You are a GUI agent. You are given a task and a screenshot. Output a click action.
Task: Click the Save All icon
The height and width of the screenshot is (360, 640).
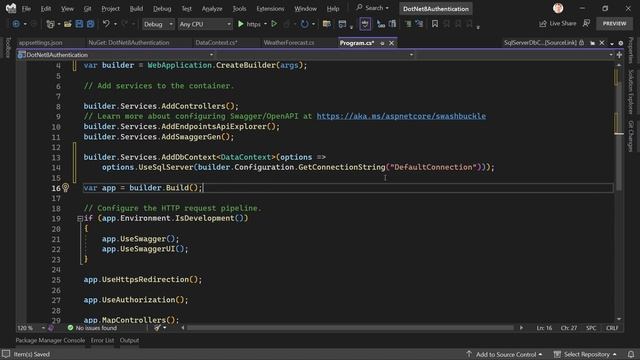point(90,24)
